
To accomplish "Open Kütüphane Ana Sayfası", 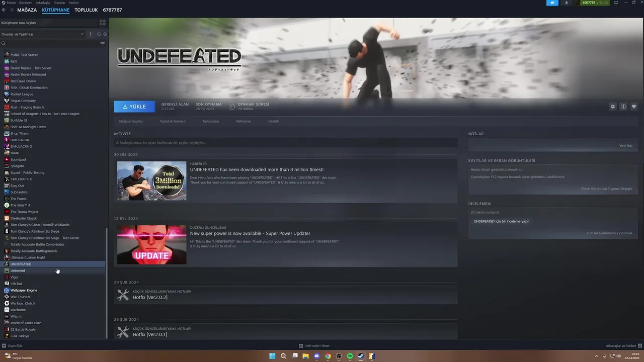I will pos(19,23).
